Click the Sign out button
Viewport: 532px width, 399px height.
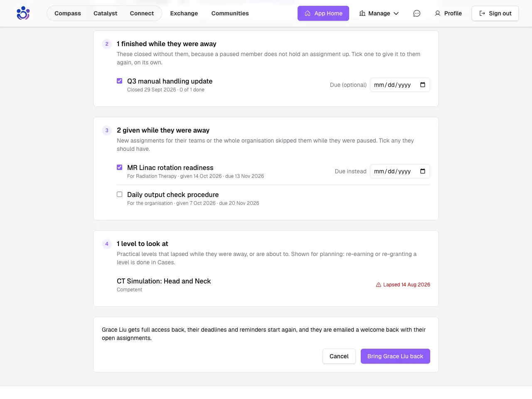pyautogui.click(x=495, y=13)
